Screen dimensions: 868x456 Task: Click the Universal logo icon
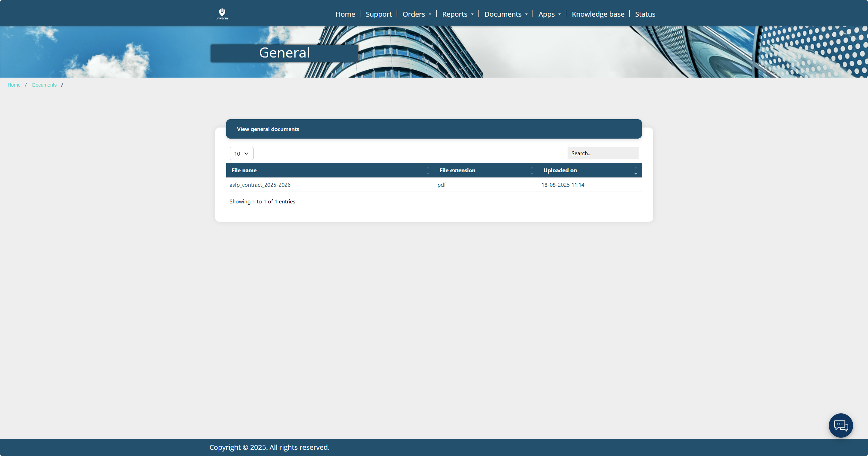[x=222, y=14]
